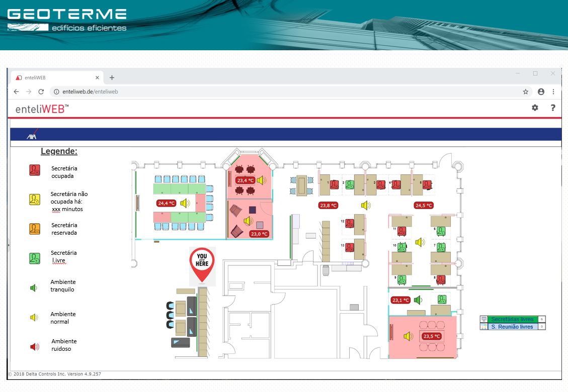Click yellow speaker beside 23,4 °C
This screenshot has width=568, height=392.
pyautogui.click(x=261, y=180)
